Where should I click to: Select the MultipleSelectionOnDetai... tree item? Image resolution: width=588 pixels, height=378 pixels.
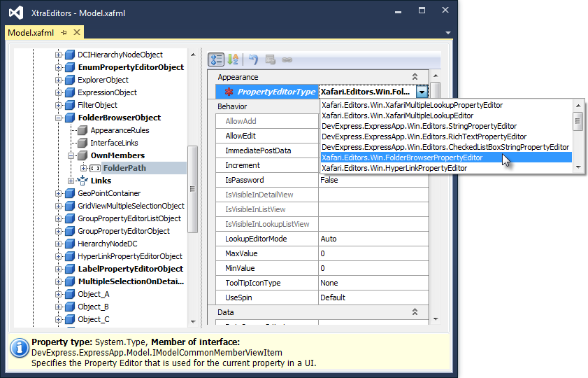[131, 281]
